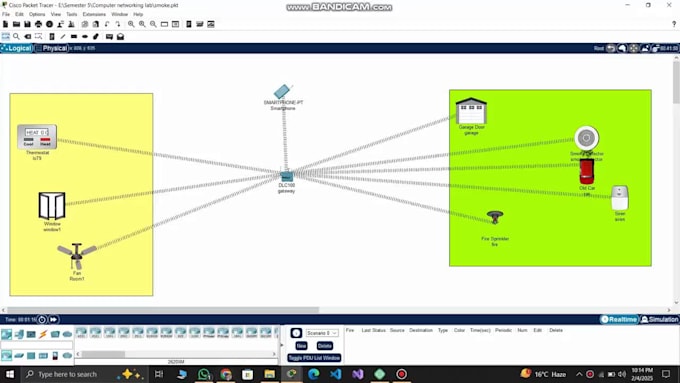Open the Help menu
The height and width of the screenshot is (383, 680).
click(138, 14)
